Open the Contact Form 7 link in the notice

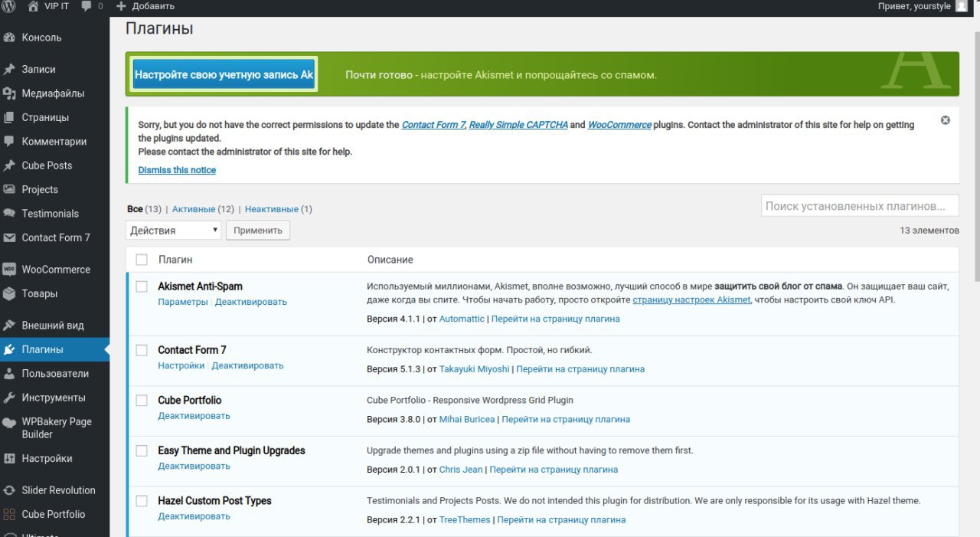pyautogui.click(x=433, y=125)
